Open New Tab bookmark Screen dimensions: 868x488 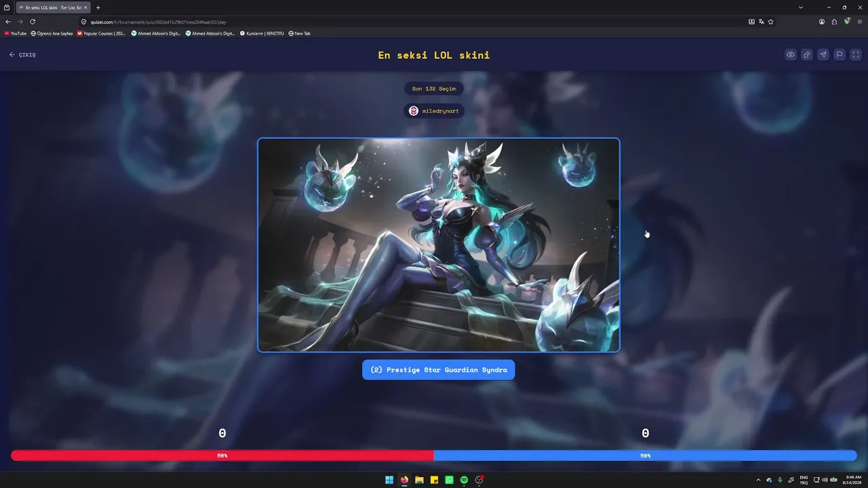click(x=299, y=33)
